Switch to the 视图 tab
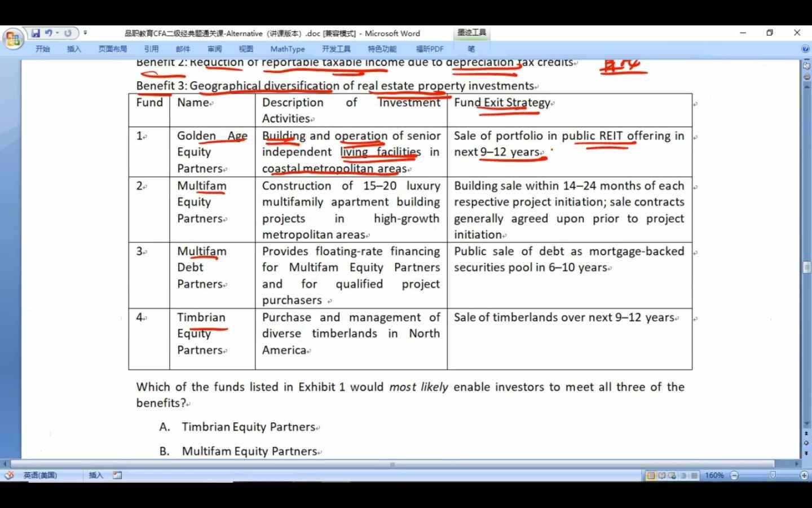This screenshot has width=812, height=508. tap(246, 49)
